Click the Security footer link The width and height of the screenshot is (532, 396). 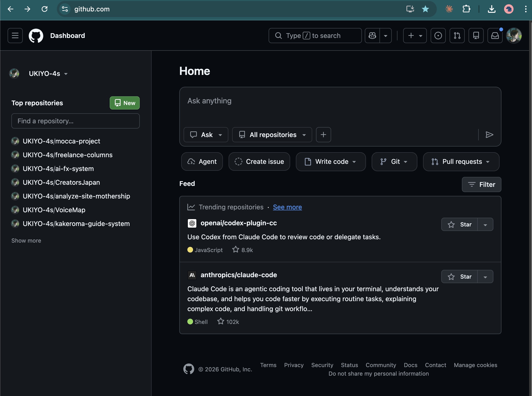click(x=322, y=365)
